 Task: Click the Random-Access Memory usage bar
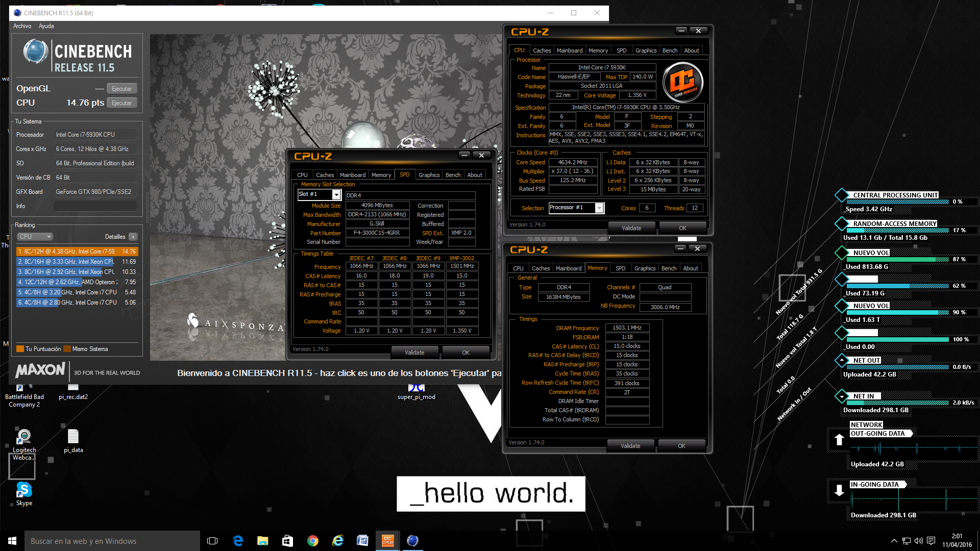point(897,231)
